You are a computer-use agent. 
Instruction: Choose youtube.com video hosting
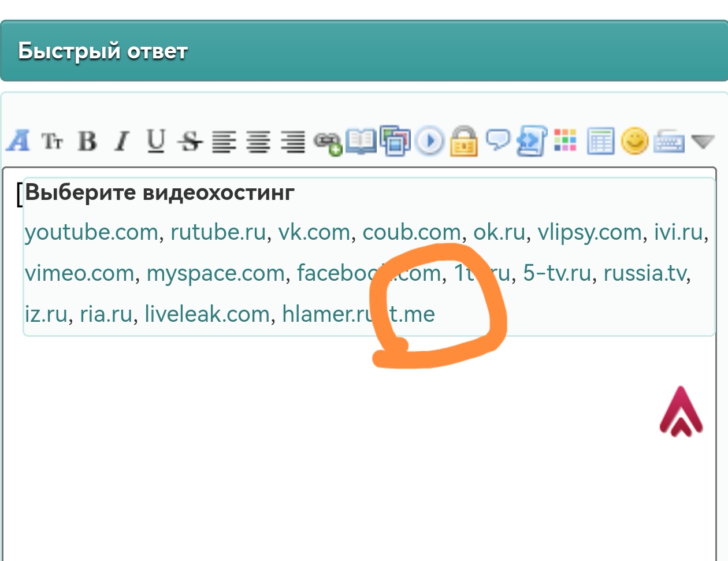click(x=91, y=232)
